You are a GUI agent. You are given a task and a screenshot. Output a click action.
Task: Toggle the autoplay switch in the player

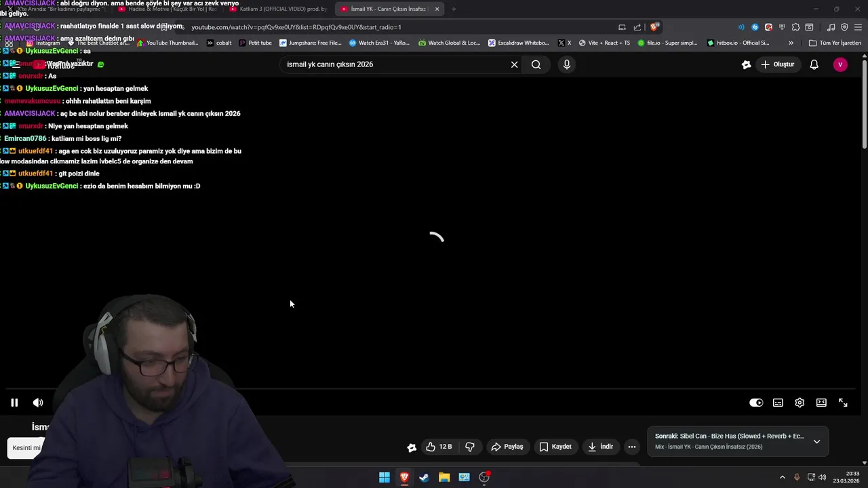tap(756, 403)
